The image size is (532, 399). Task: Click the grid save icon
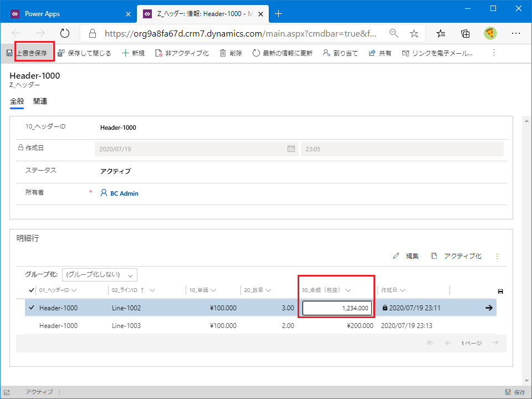[x=500, y=291]
